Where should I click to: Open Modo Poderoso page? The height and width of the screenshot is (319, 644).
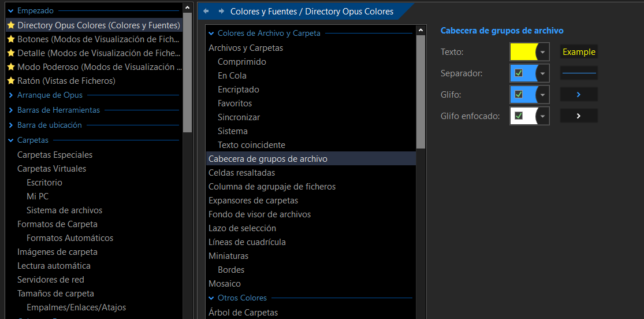tap(99, 67)
